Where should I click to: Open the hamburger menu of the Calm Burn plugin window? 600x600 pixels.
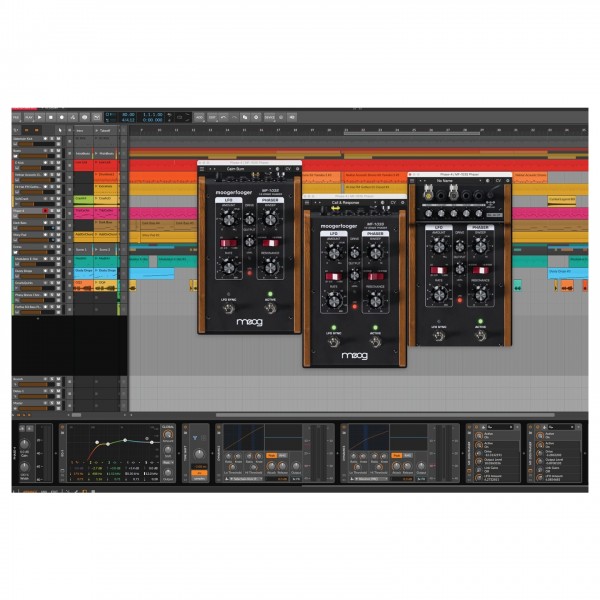[202, 169]
